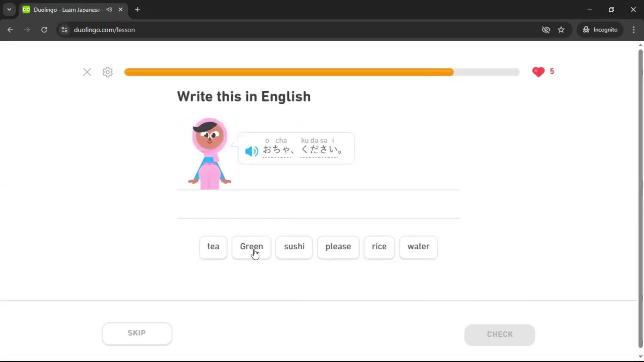Open the tab search chevron
Viewport: 644px width, 362px height.
click(9, 9)
